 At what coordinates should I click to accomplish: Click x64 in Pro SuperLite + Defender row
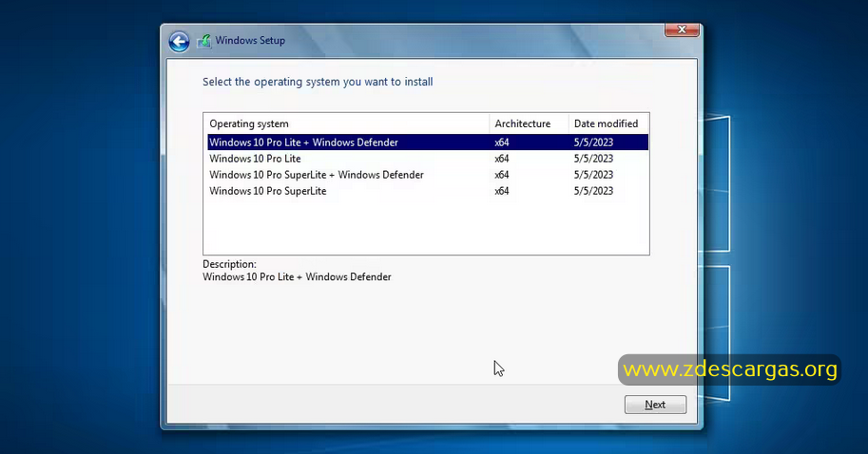[x=502, y=175]
